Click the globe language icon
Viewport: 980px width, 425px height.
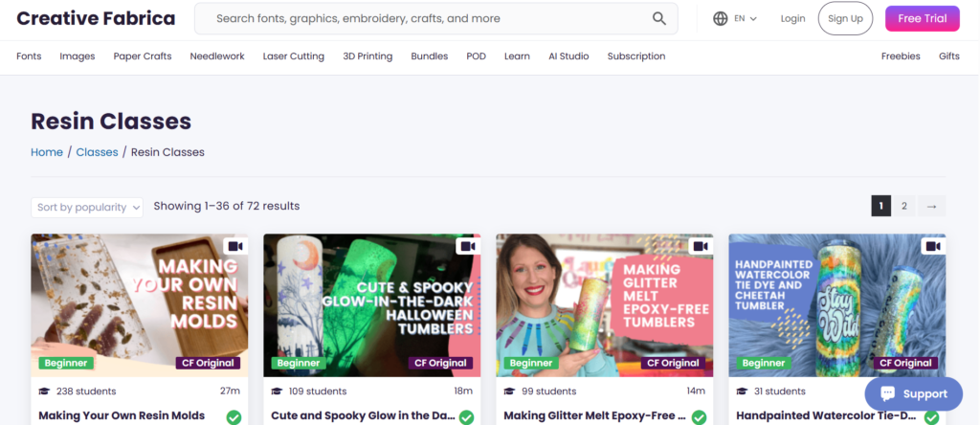[721, 18]
